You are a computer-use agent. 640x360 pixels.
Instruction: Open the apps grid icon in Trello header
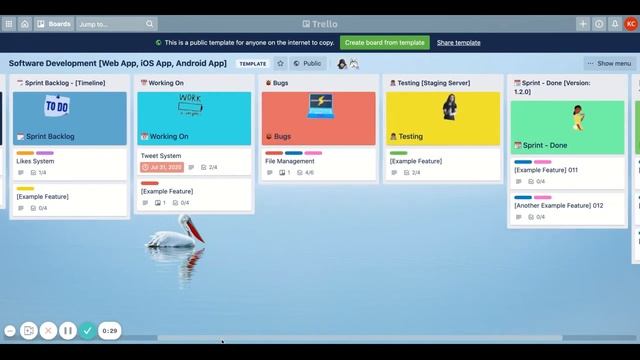9,24
